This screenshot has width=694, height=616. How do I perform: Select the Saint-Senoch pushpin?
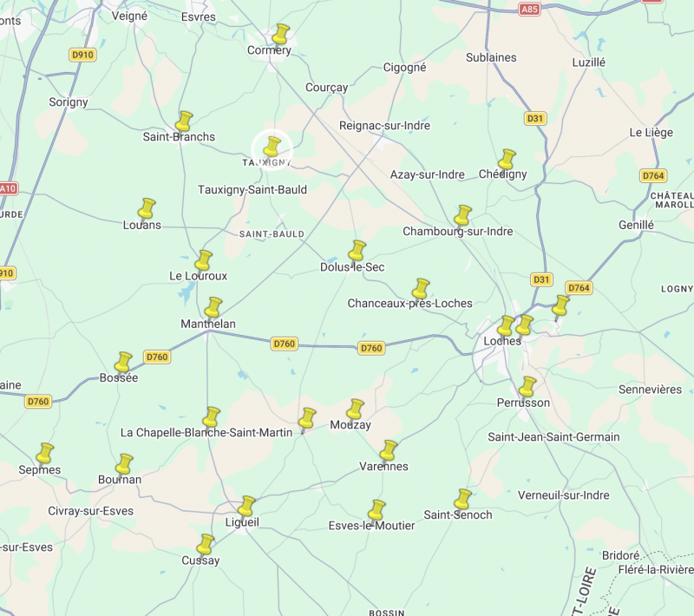(x=462, y=499)
